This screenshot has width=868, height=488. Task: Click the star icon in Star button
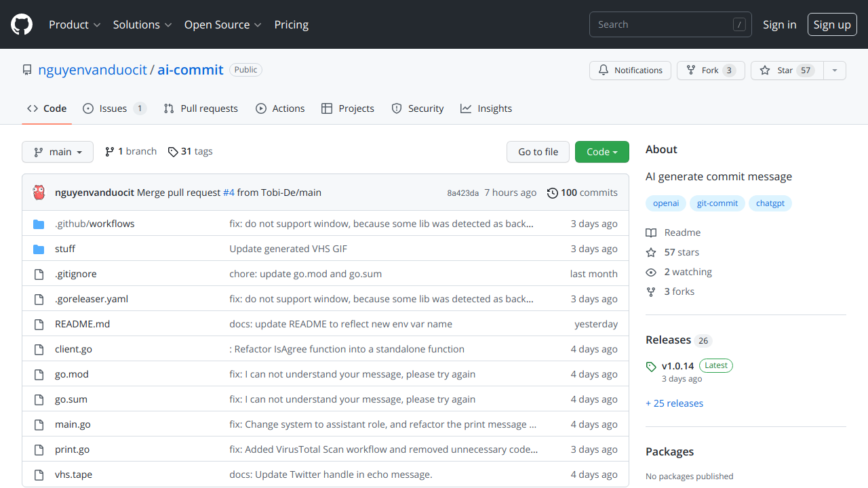tap(765, 70)
